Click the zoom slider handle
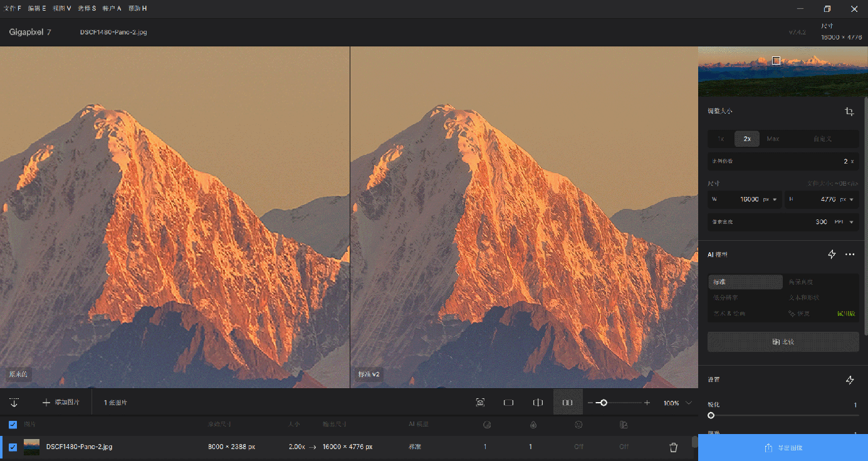Viewport: 868px width, 461px height. [x=604, y=403]
